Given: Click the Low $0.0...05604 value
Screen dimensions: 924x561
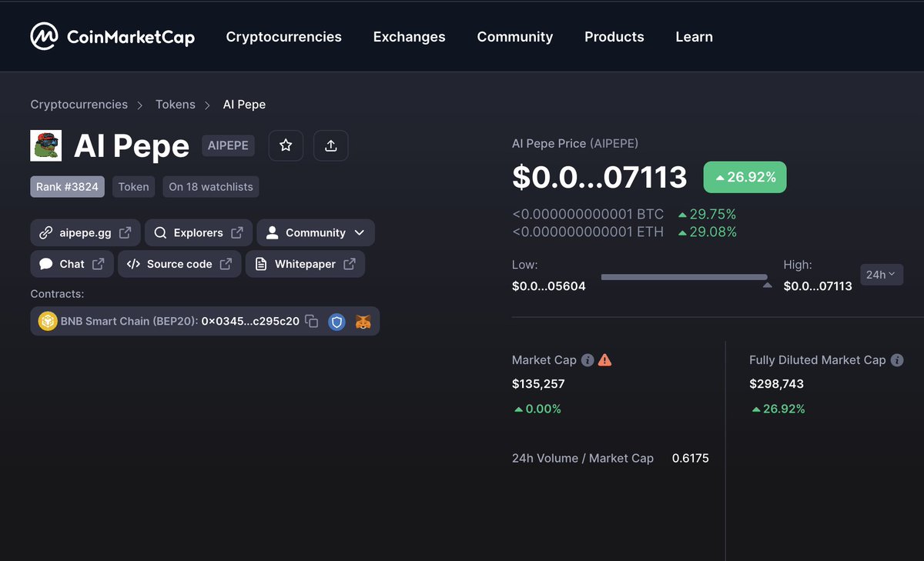Looking at the screenshot, I should tap(549, 286).
